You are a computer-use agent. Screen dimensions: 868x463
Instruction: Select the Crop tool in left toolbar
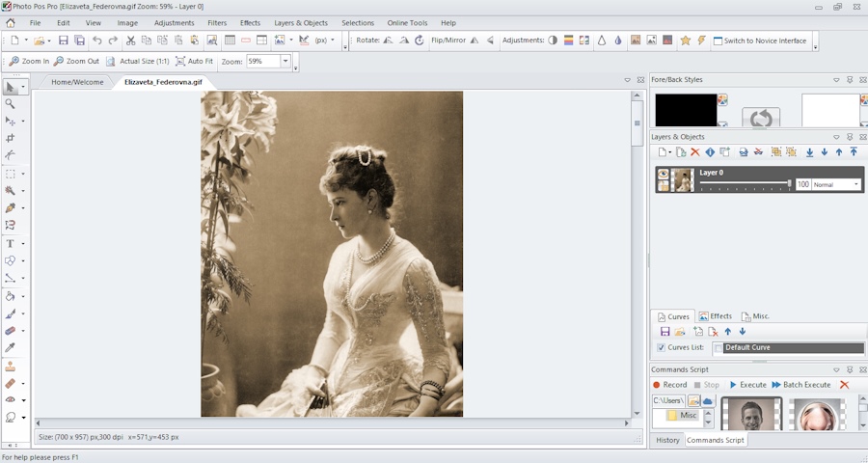11,138
